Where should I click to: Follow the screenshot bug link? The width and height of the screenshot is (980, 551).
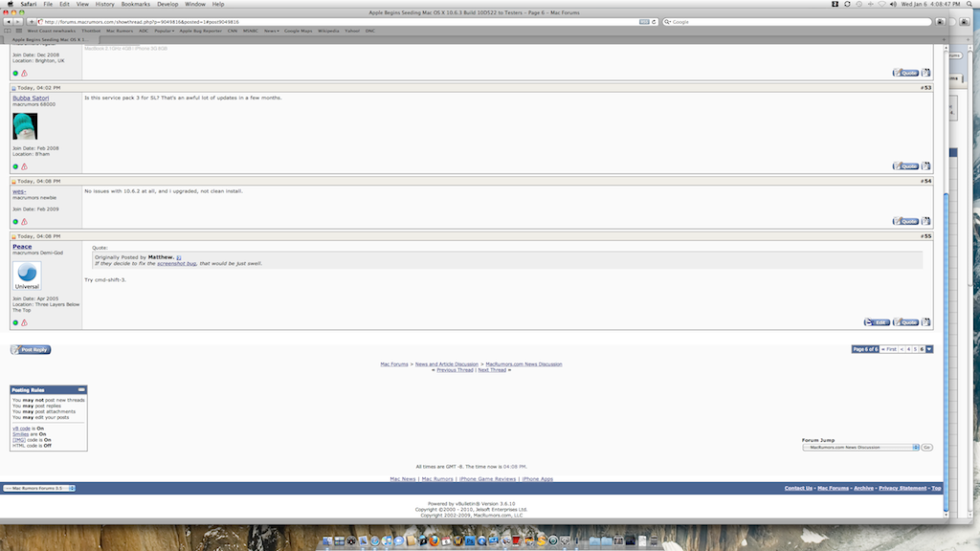tap(176, 264)
